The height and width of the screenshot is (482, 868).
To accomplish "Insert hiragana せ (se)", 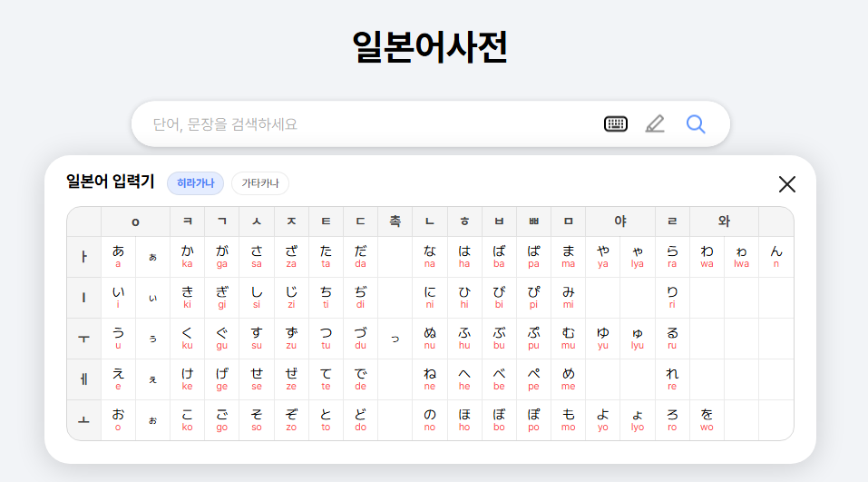I will 257,379.
